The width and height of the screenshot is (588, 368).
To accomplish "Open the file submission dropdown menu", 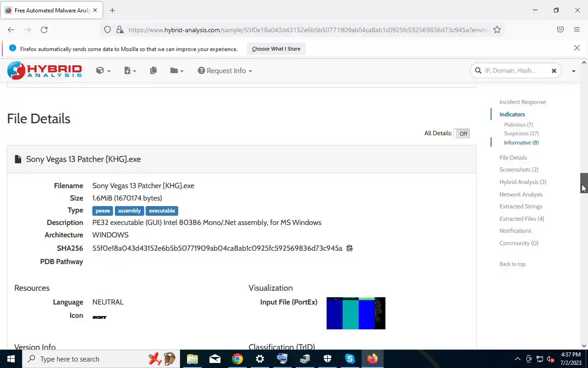I will (x=130, y=70).
